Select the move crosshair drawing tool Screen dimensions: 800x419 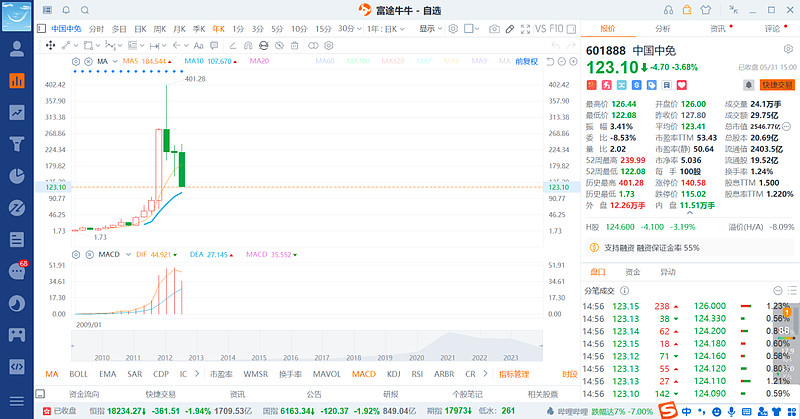50,45
